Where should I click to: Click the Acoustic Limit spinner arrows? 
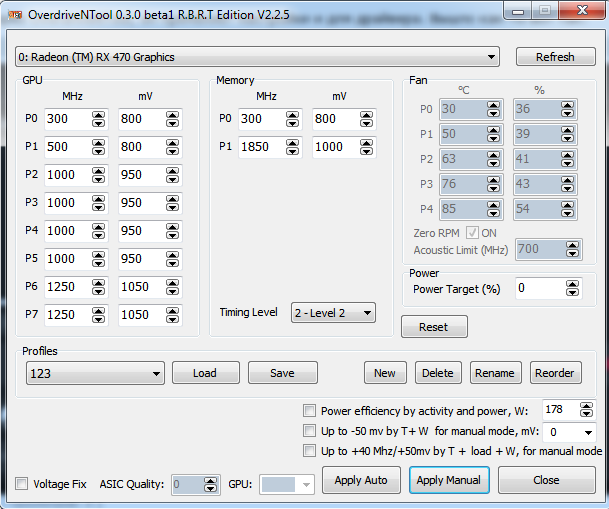[x=572, y=249]
